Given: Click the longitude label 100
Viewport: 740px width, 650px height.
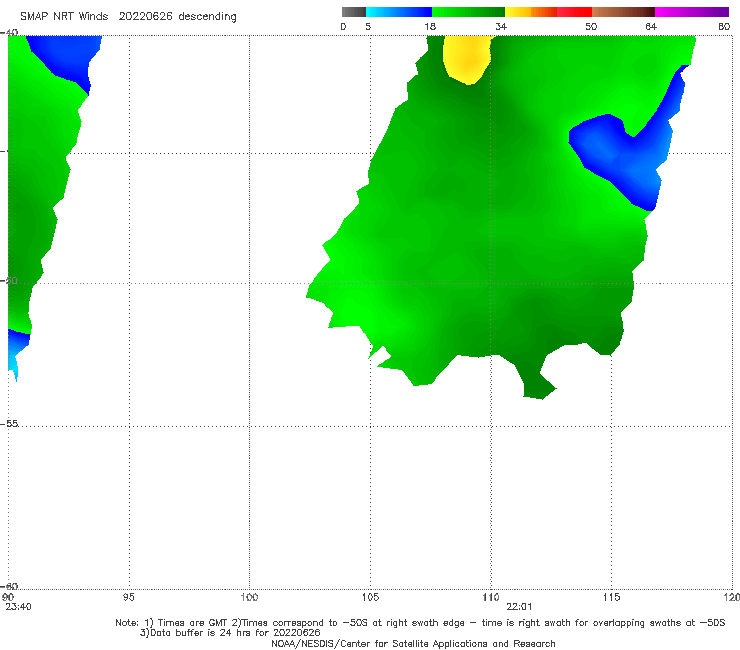Looking at the screenshot, I should point(249,597).
